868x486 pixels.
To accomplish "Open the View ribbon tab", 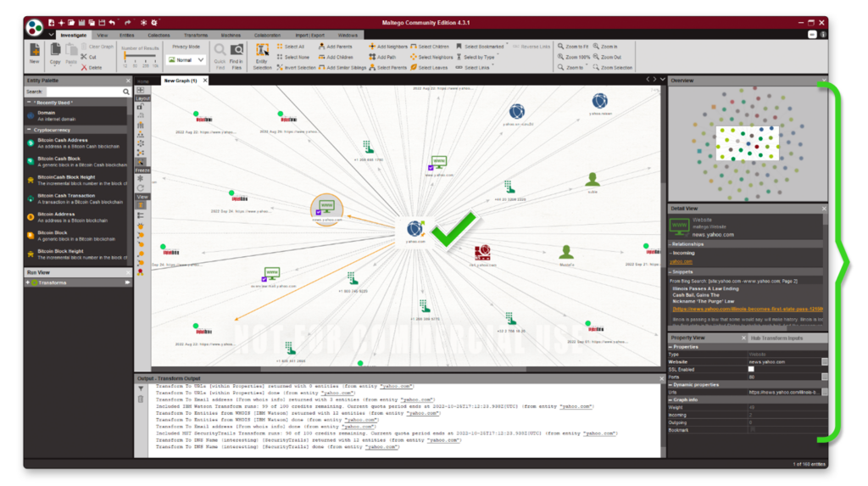I will tap(103, 35).
